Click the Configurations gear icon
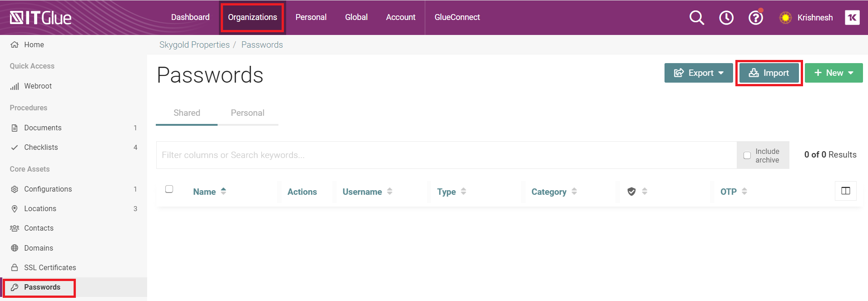 (x=15, y=189)
